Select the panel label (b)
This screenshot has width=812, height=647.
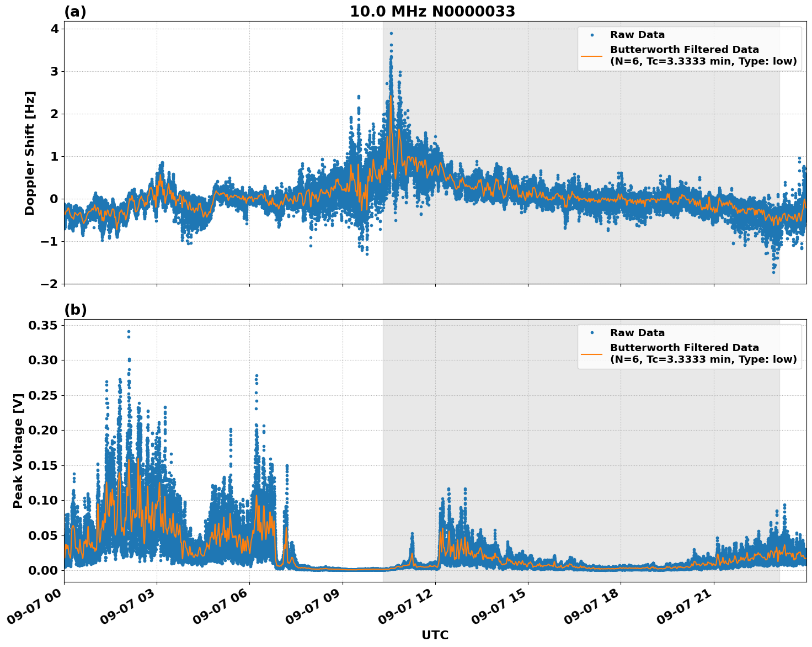tap(76, 310)
